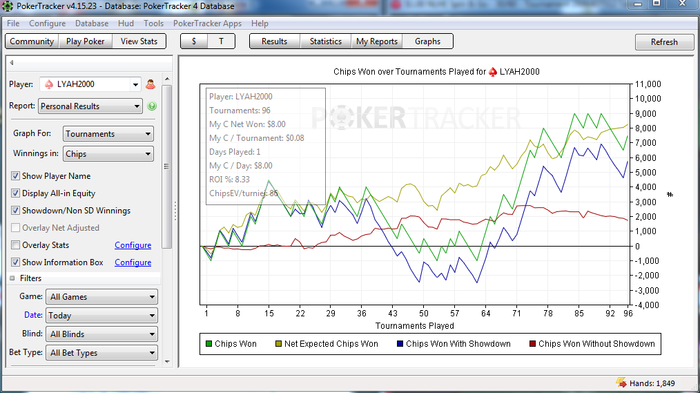Open the Tools menu
This screenshot has height=393, width=700.
point(154,23)
